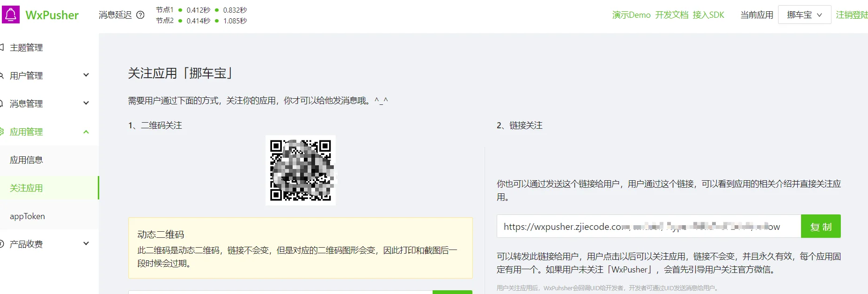This screenshot has height=294, width=868.
Task: Click the 消息延迟 help question mark icon
Action: point(140,15)
